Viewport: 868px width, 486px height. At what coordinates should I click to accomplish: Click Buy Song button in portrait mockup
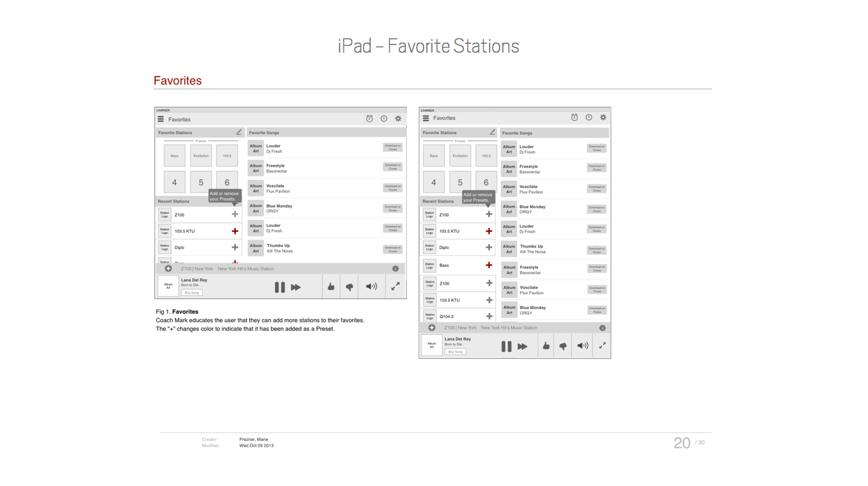pyautogui.click(x=455, y=352)
